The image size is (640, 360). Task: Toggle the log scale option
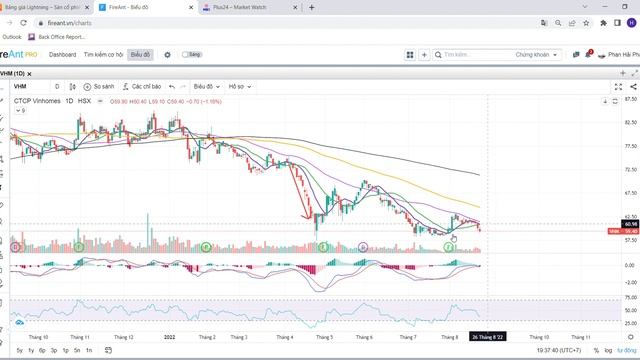(x=608, y=350)
